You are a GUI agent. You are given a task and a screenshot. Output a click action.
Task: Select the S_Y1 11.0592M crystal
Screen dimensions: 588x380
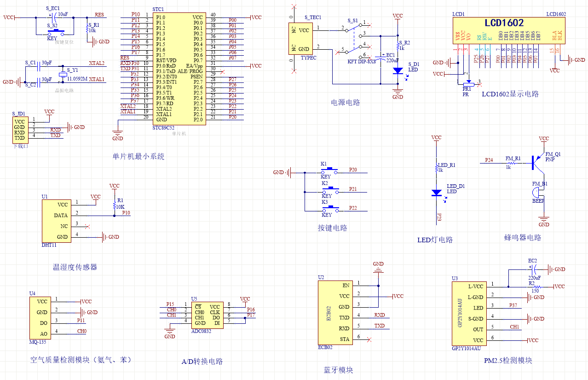click(x=63, y=75)
